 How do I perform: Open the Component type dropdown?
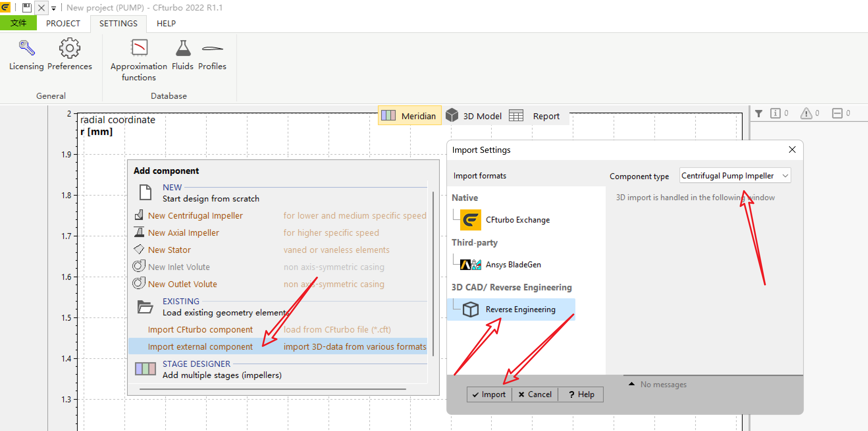click(x=735, y=175)
